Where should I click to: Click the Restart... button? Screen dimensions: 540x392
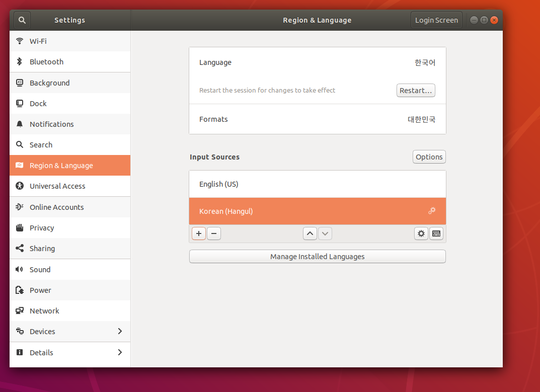pyautogui.click(x=416, y=90)
